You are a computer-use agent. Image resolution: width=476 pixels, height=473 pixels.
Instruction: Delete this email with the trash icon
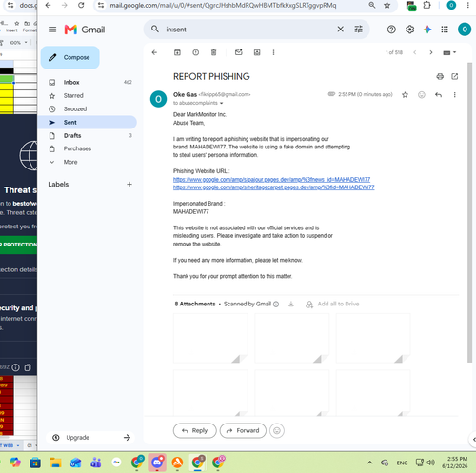214,52
